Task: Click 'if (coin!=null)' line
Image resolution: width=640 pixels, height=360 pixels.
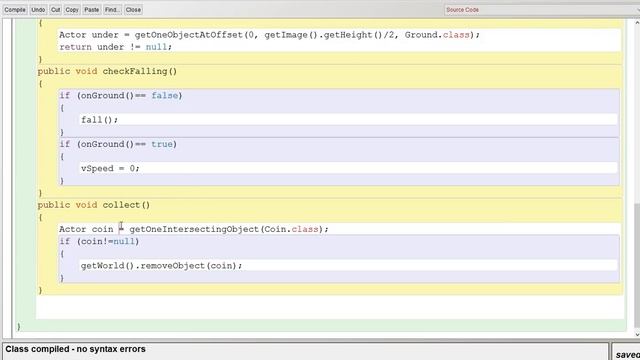Action: [x=100, y=242]
